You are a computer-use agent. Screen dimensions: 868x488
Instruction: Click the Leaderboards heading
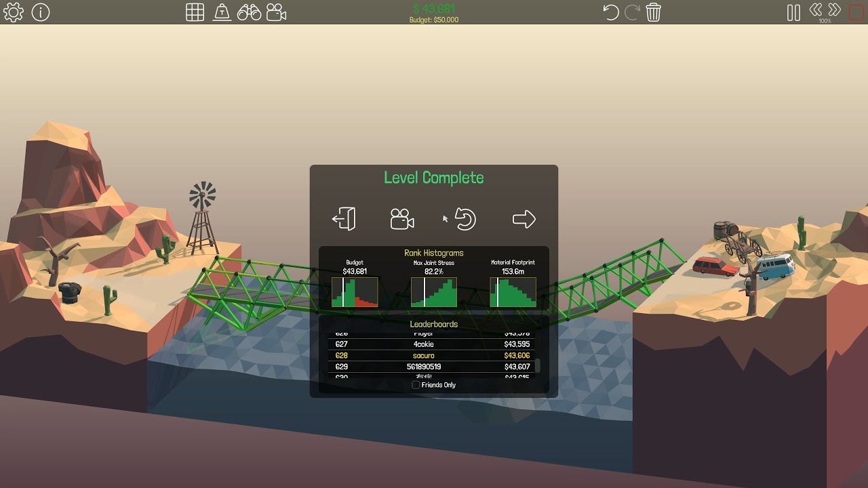click(x=434, y=324)
